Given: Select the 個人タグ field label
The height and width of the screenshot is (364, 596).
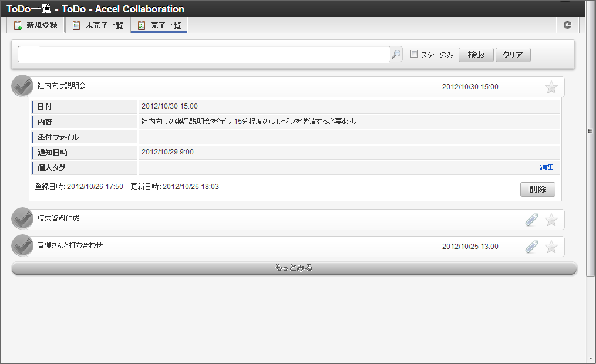Looking at the screenshot, I should [51, 167].
